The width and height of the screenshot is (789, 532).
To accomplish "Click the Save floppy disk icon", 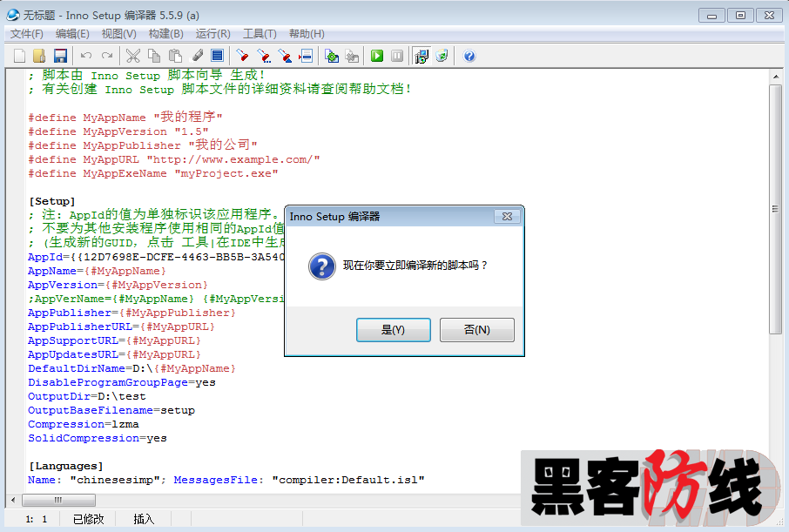I will pos(60,56).
